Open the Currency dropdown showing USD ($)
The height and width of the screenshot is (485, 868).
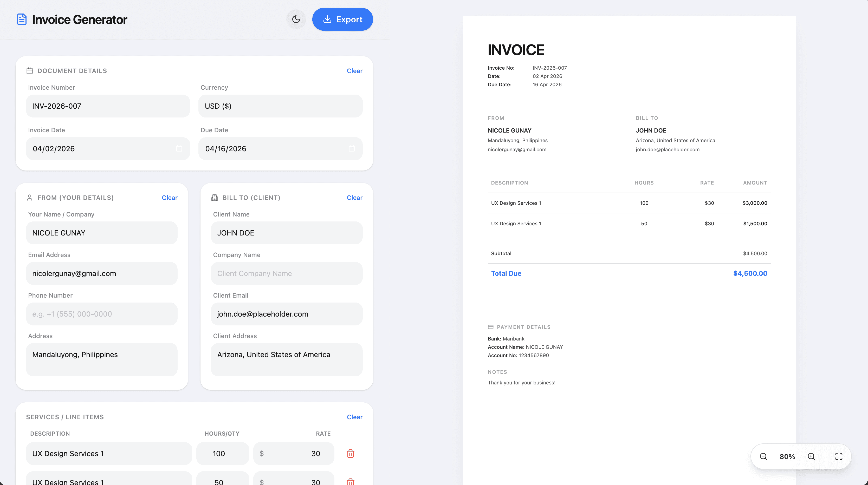280,106
